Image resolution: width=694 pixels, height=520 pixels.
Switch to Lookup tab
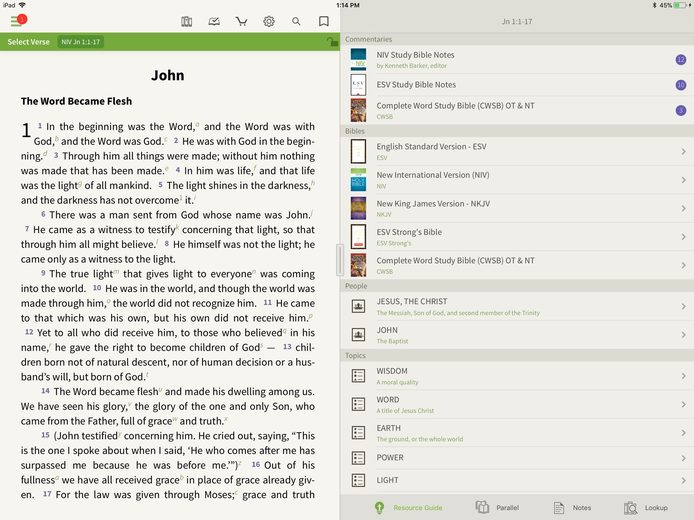pos(646,508)
